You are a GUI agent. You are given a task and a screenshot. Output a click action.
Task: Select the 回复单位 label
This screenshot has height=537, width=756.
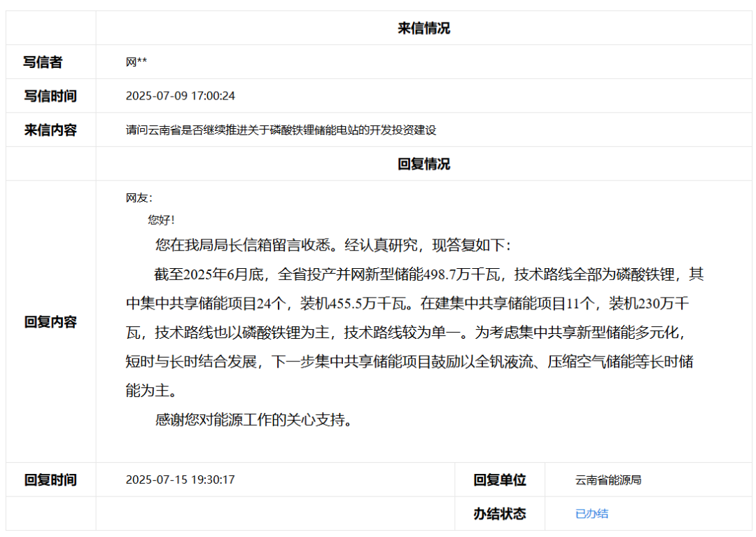[x=499, y=480]
